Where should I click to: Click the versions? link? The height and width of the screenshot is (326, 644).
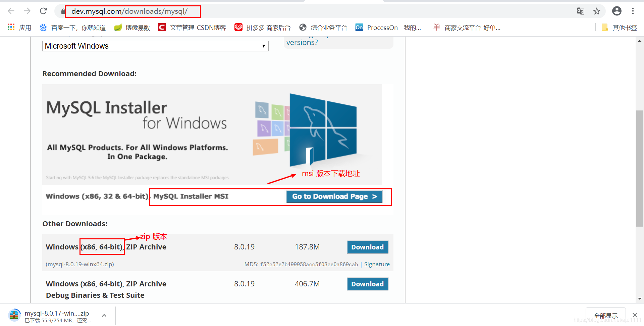[302, 43]
